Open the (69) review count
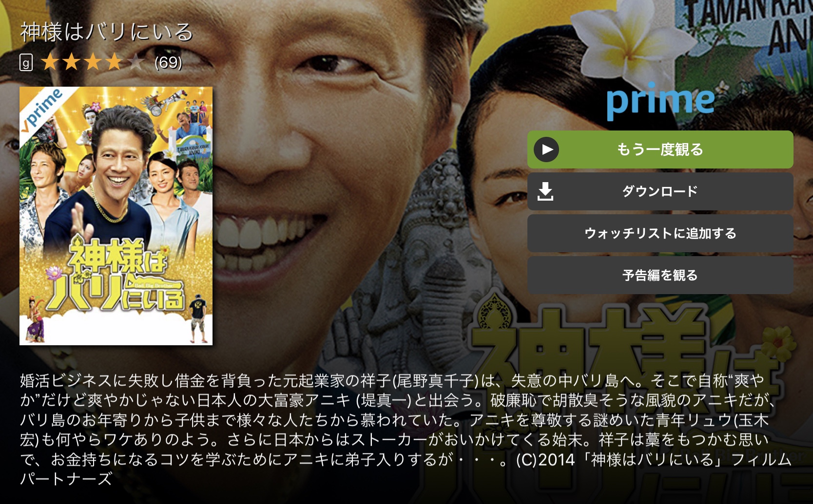This screenshot has width=813, height=504. (x=168, y=62)
